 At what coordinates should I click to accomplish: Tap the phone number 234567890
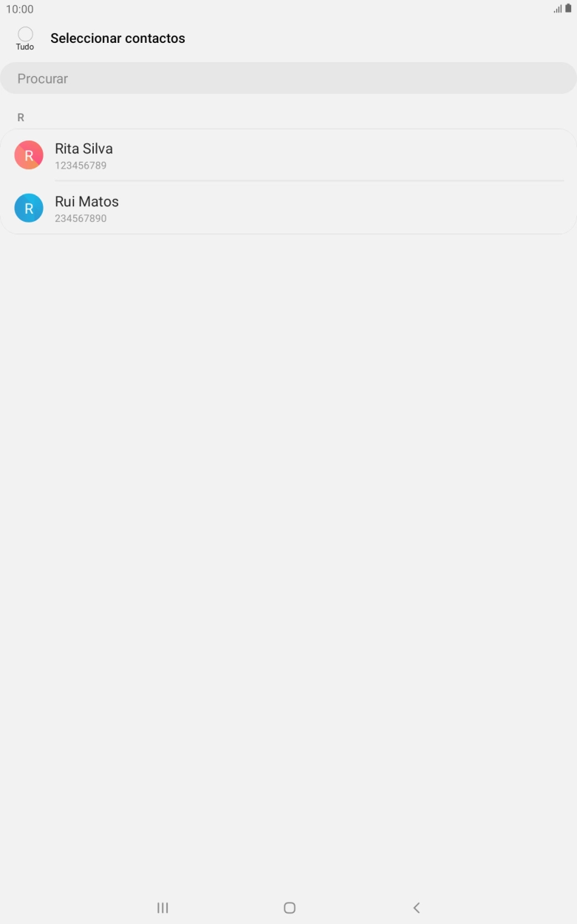click(81, 219)
